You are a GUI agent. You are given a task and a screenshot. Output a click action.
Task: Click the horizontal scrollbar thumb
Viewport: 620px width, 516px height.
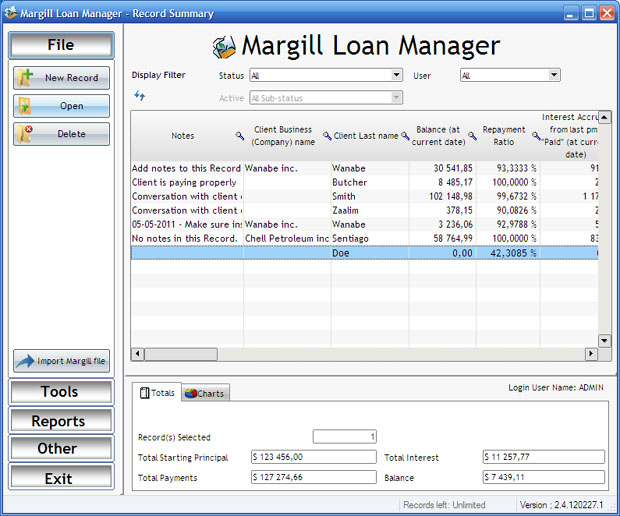[181, 354]
